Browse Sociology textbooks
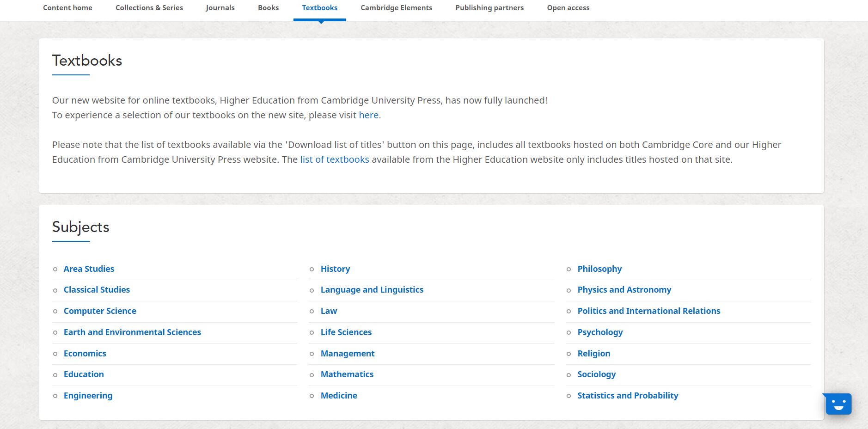 pyautogui.click(x=596, y=374)
